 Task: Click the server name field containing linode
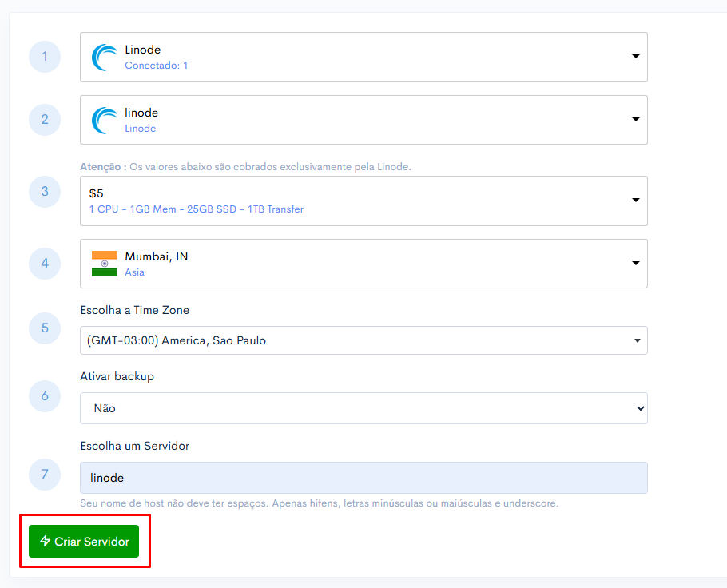[363, 478]
